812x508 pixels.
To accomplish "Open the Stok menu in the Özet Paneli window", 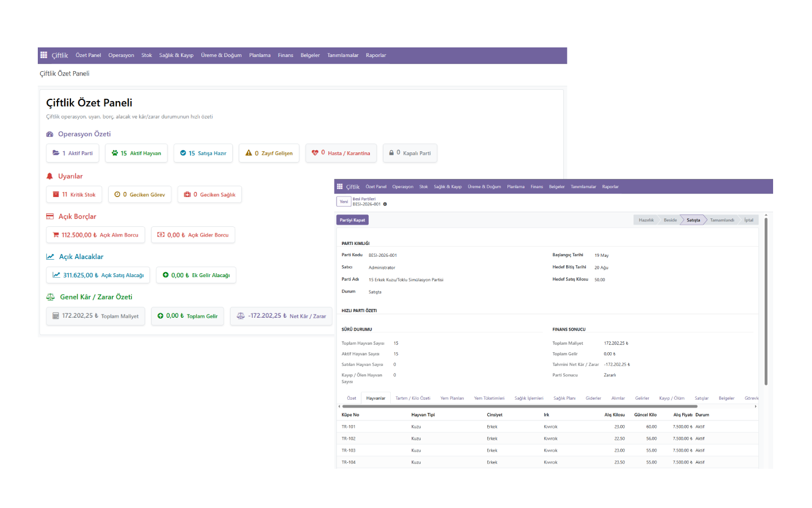I will click(x=147, y=55).
